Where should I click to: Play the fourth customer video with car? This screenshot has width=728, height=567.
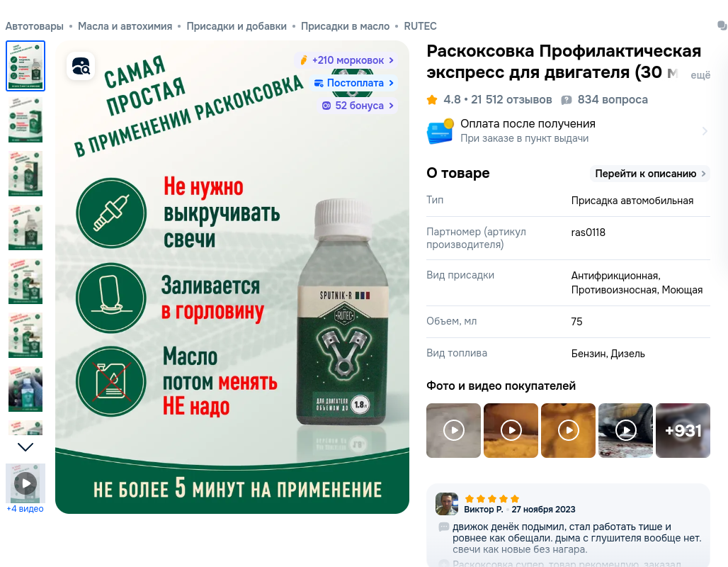tap(625, 430)
